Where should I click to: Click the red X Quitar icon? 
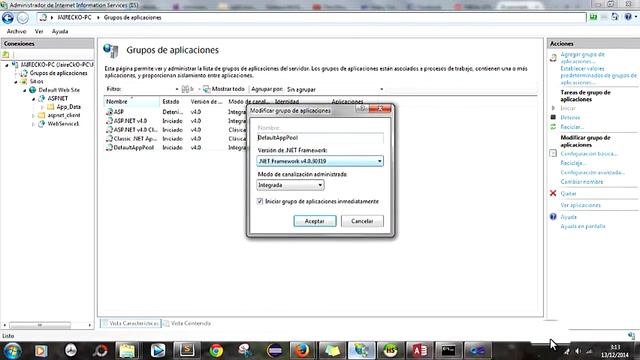coord(553,193)
